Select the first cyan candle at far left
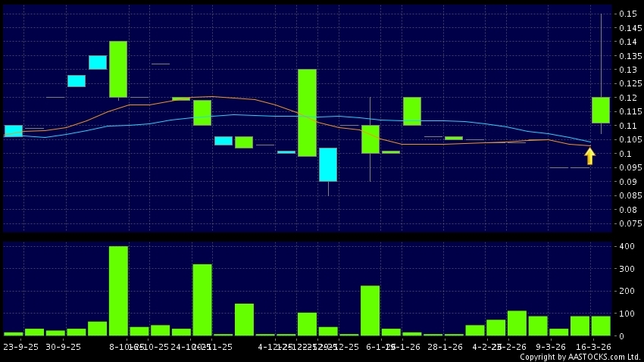The height and width of the screenshot is (362, 644). pos(14,131)
